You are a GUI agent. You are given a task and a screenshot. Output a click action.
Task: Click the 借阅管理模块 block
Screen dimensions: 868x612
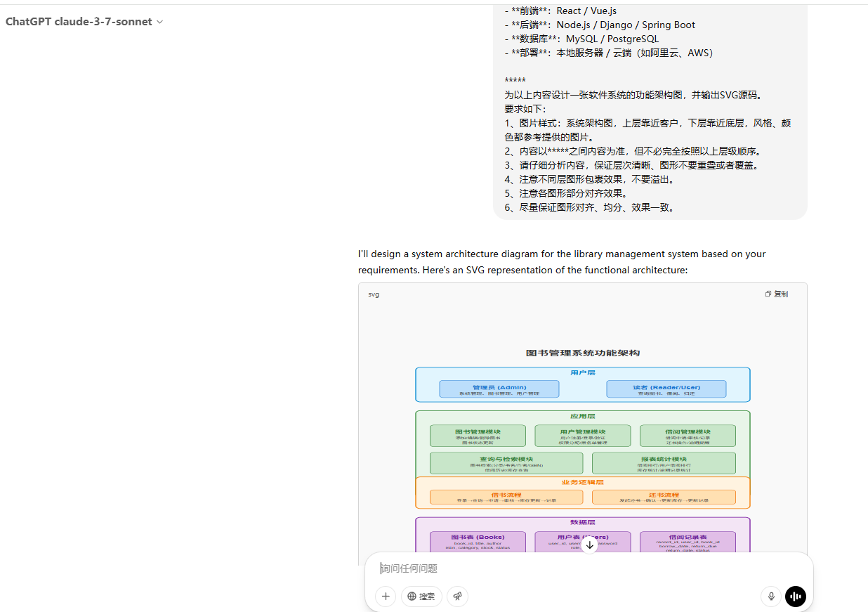coord(688,436)
